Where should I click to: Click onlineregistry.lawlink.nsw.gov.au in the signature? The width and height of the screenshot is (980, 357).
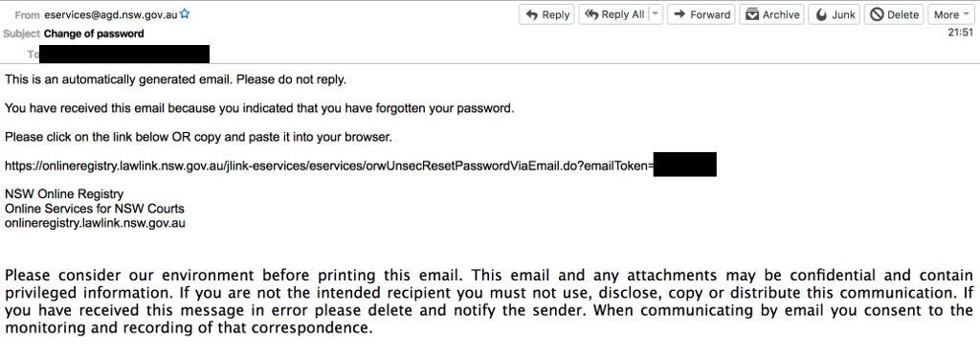[x=95, y=223]
